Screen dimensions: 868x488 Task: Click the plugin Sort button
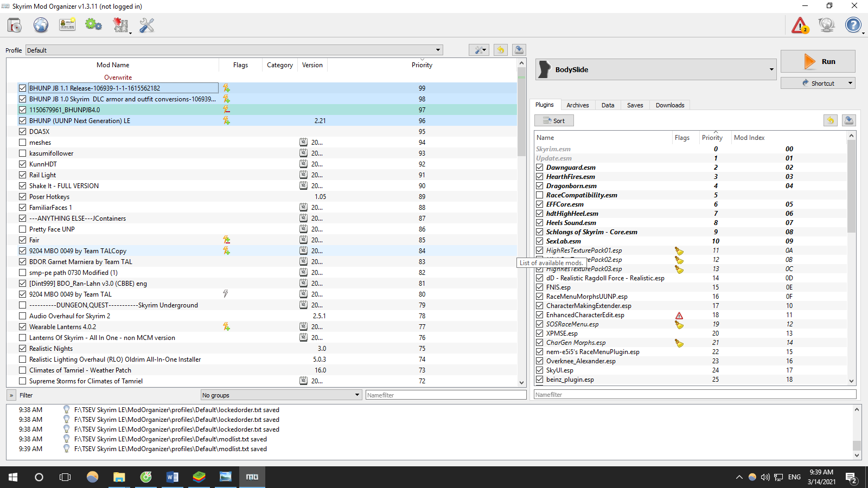tap(554, 121)
